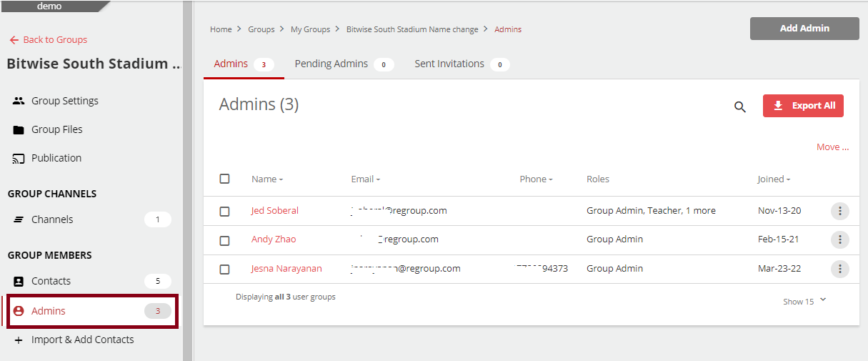
Task: Click the plus icon for Import & Add Contacts
Action: 19,340
